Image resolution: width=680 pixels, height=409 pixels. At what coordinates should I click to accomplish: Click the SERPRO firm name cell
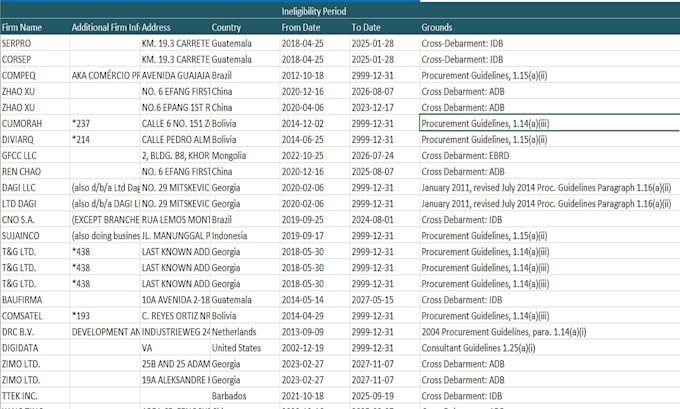[x=35, y=43]
